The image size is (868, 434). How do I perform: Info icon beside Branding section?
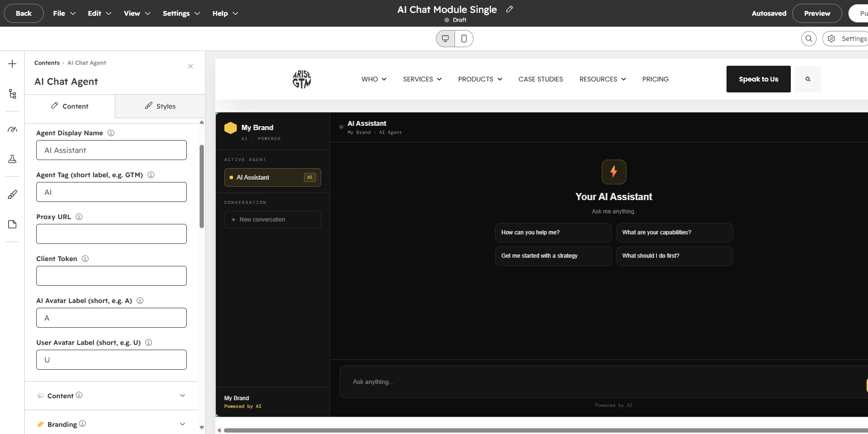pos(82,424)
